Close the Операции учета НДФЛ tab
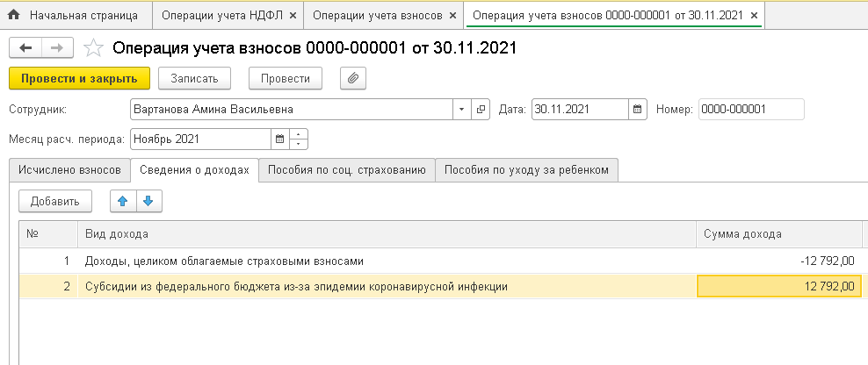This screenshot has width=868, height=365. pyautogui.click(x=293, y=16)
